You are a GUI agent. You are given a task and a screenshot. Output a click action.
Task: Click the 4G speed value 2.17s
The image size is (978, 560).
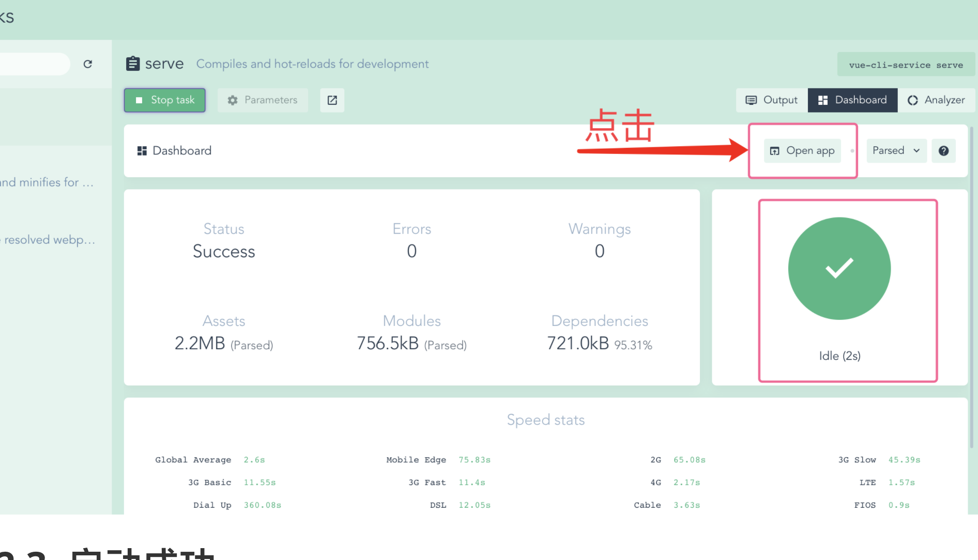686,483
